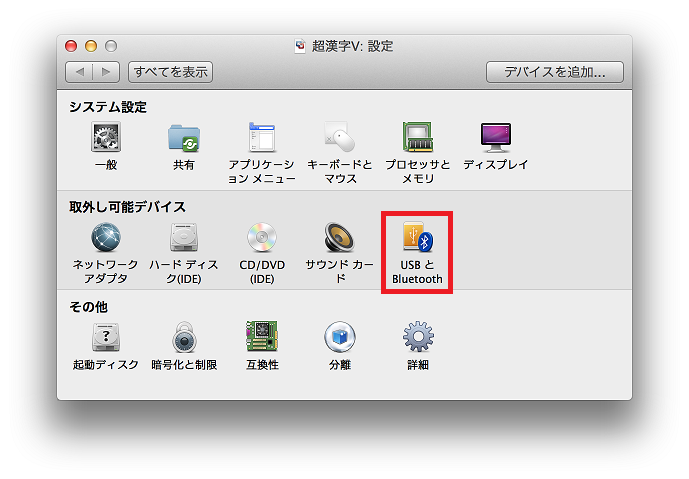Open 詳細 (Advanced) gear icon
Image resolution: width=689 pixels, height=479 pixels.
[418, 338]
